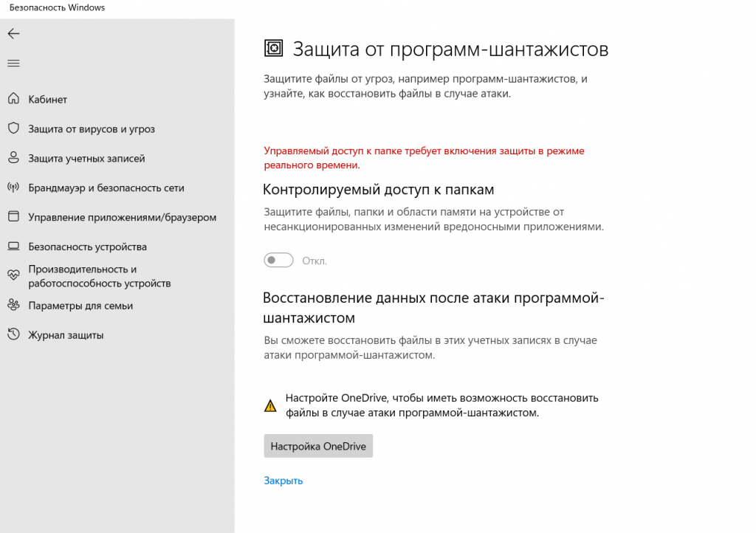
Task: Click the laptop icon for device security
Action: (x=13, y=247)
